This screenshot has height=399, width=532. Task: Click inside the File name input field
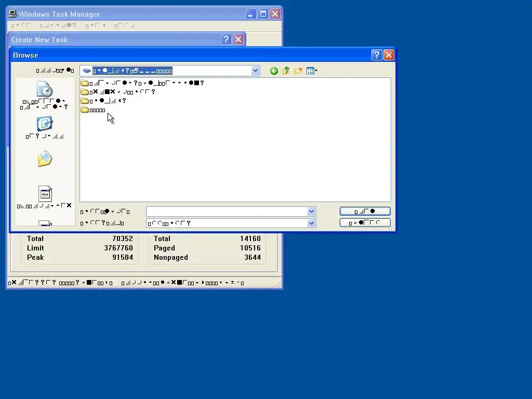(227, 211)
